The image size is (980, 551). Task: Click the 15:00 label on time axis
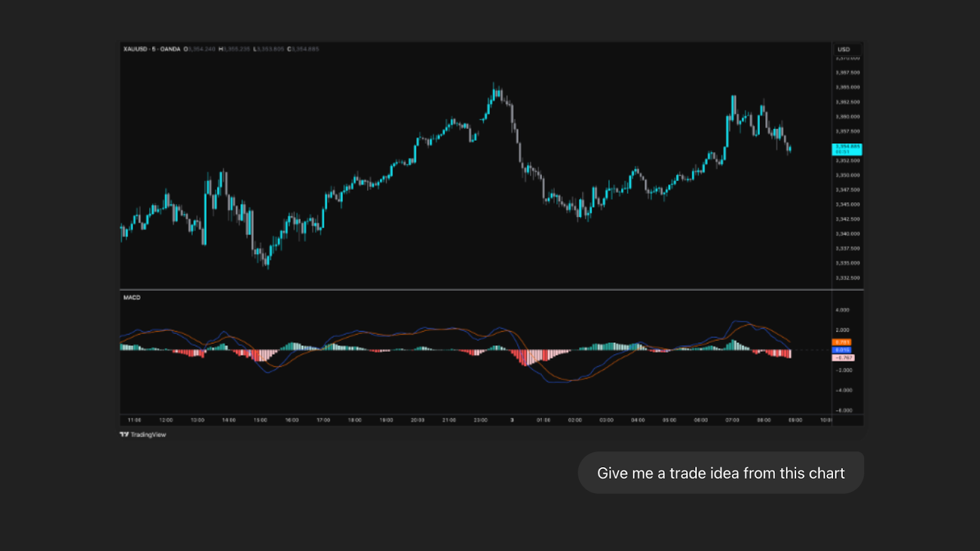[260, 421]
